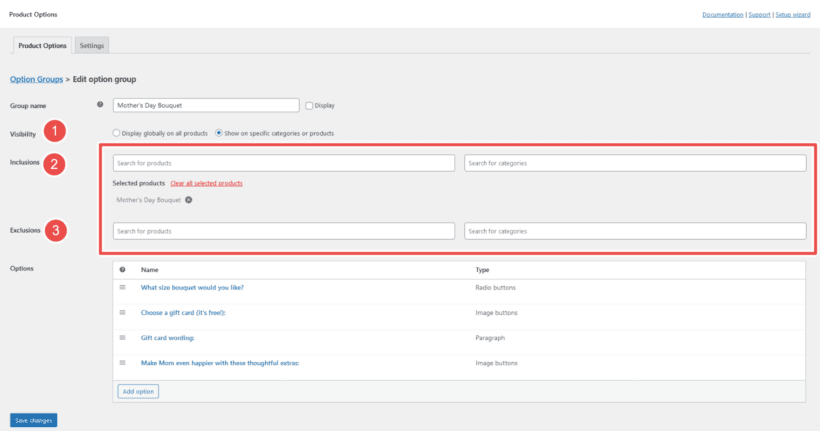Click help icon next to Group name
Image resolution: width=820 pixels, height=431 pixels.
click(x=100, y=105)
